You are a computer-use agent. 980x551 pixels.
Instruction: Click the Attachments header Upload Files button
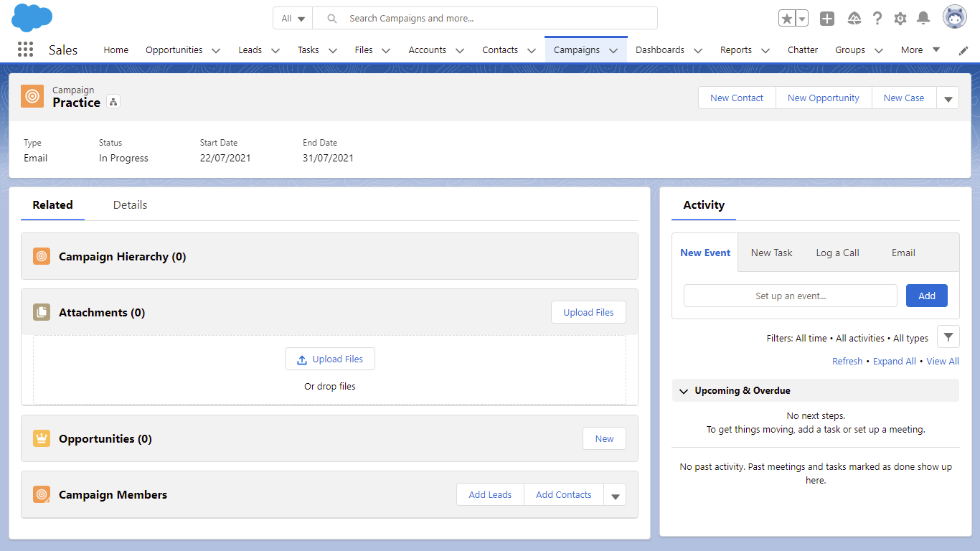tap(588, 312)
